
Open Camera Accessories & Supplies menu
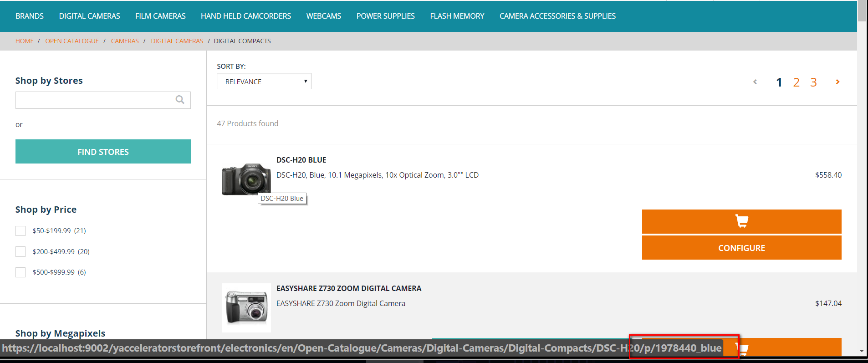tap(557, 16)
